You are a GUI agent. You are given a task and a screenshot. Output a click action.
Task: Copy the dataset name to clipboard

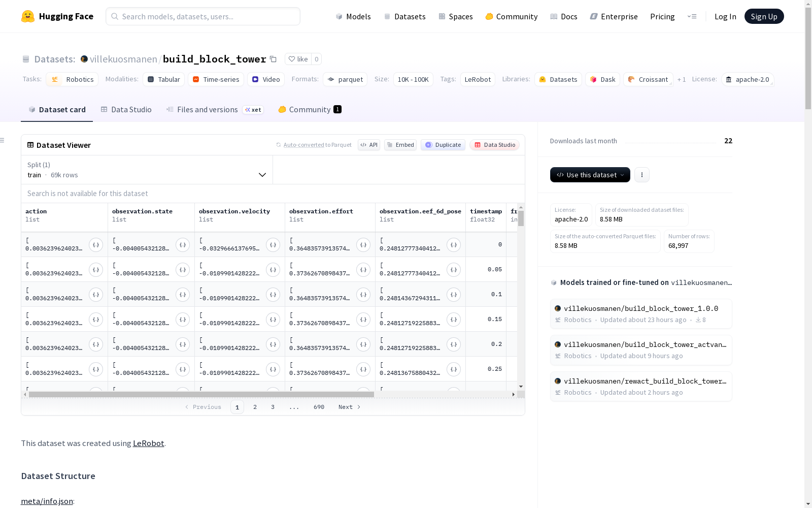click(x=273, y=59)
